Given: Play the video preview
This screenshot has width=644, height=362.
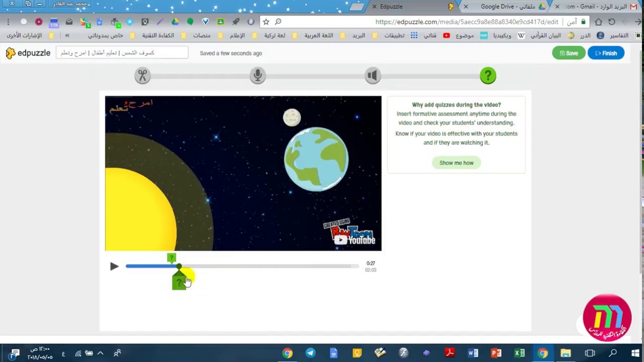Looking at the screenshot, I should click(x=114, y=266).
